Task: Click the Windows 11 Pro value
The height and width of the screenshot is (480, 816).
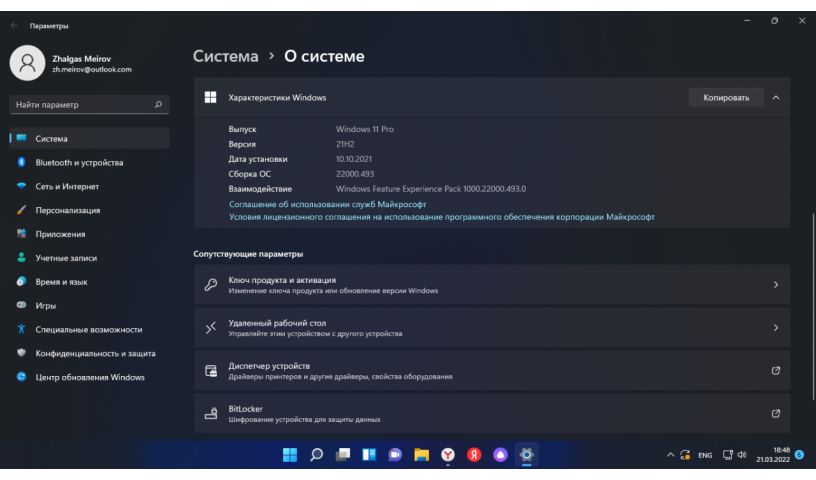Action: (x=364, y=129)
